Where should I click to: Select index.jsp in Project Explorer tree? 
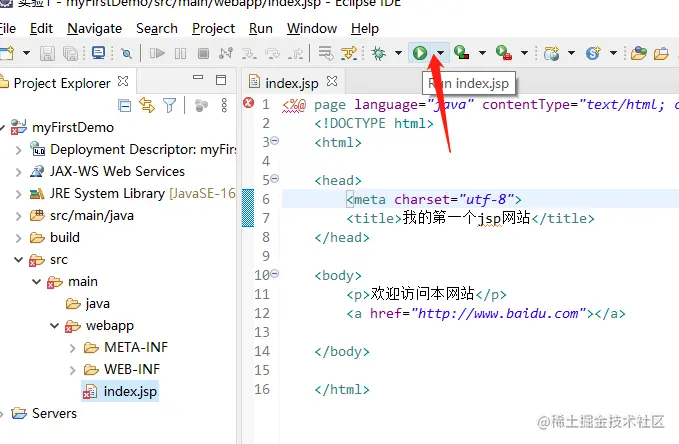pyautogui.click(x=120, y=392)
